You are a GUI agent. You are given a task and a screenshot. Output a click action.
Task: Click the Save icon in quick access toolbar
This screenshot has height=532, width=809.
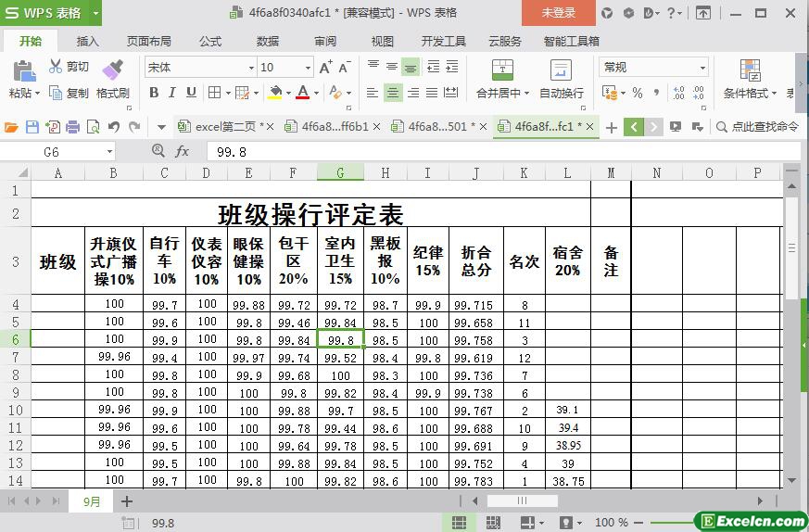32,127
